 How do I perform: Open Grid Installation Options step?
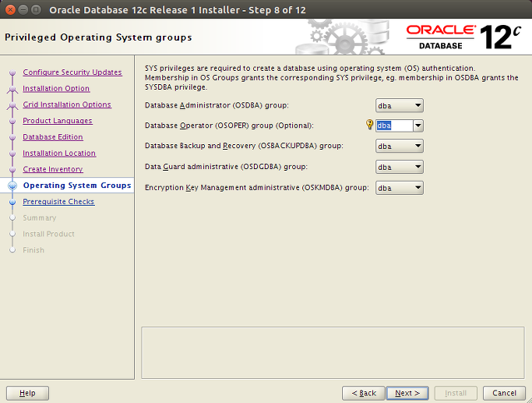[x=67, y=104]
